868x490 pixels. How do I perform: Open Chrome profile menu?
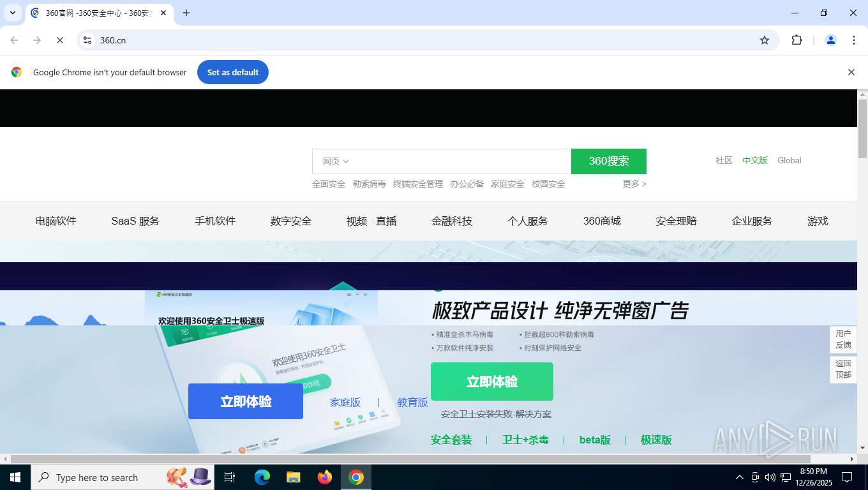(831, 40)
